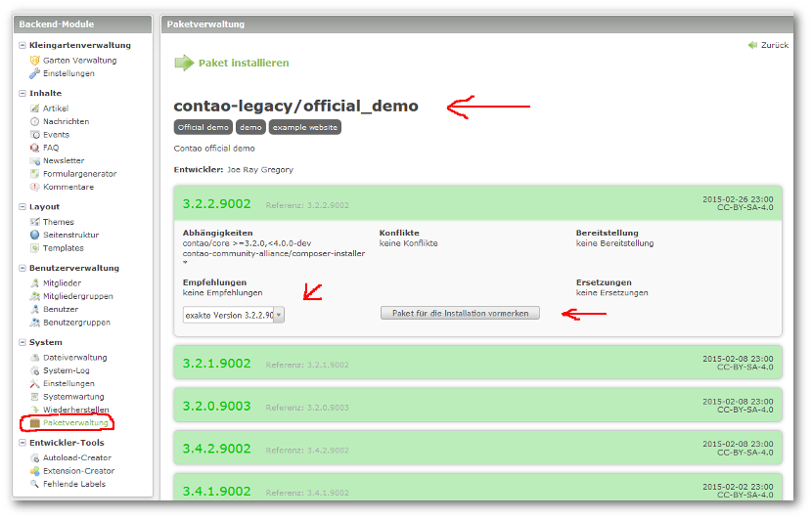Click the Nachrichten icon
This screenshot has height=519, width=812.
pos(34,121)
